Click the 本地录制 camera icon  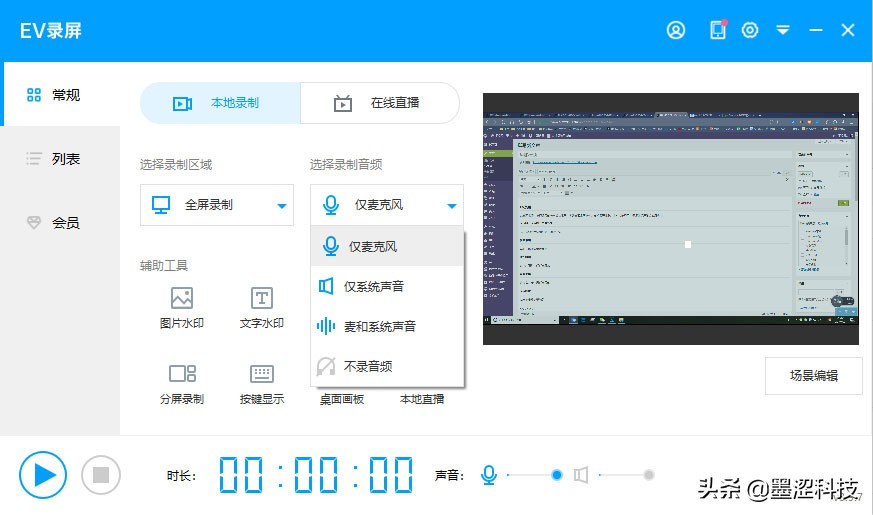click(x=182, y=104)
